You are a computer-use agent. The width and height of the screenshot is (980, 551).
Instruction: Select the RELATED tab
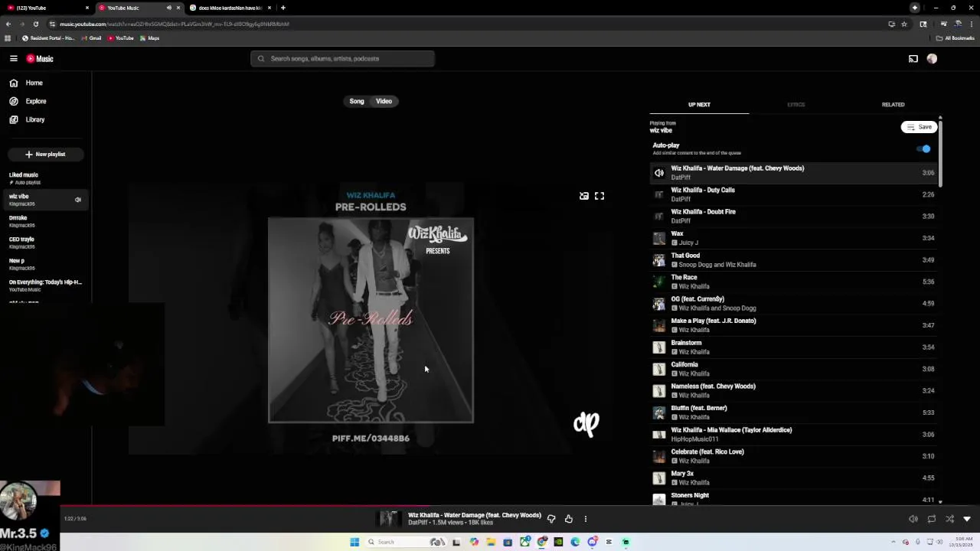[893, 105]
